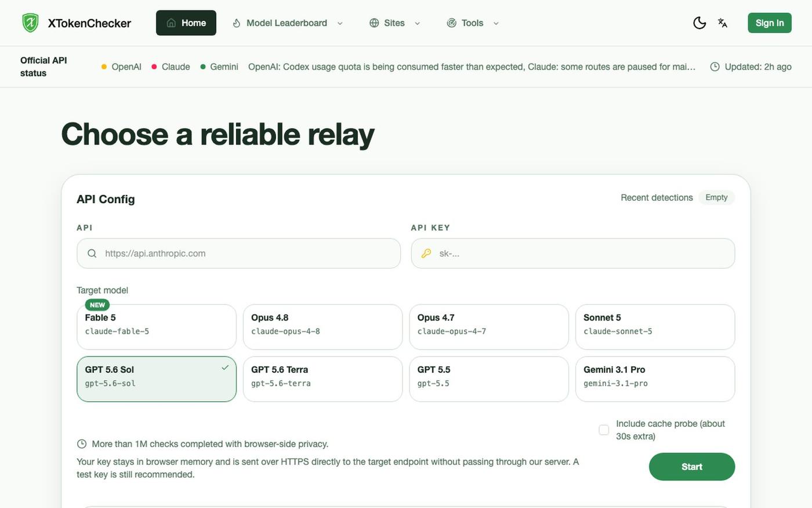Select the GPT 5.6 Sol model card

157,379
